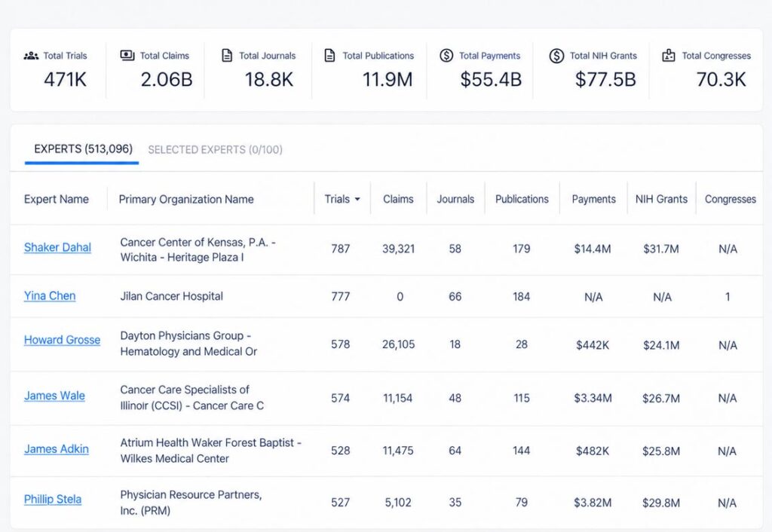
Task: Open the Howard Grosse expert profile
Action: 62,340
